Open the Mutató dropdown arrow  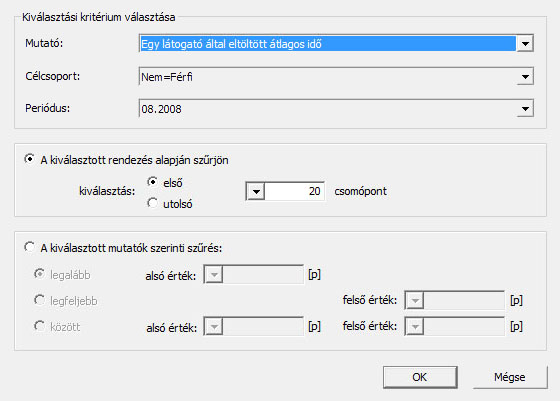click(x=525, y=44)
